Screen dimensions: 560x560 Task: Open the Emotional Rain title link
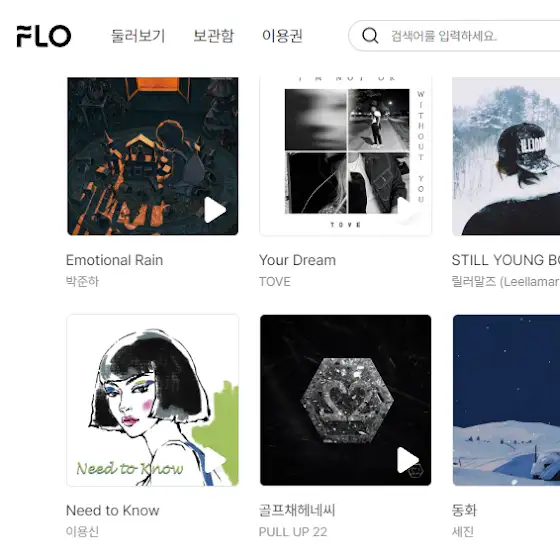115,260
